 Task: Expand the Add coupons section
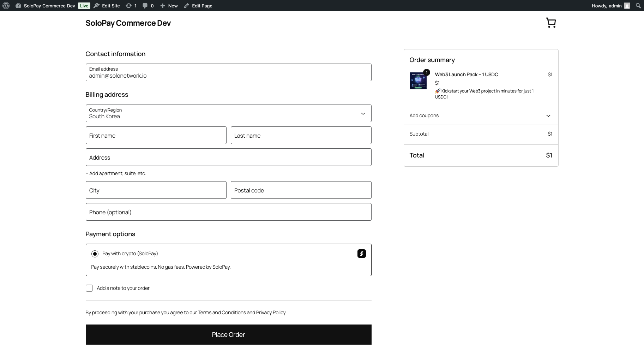click(x=481, y=115)
